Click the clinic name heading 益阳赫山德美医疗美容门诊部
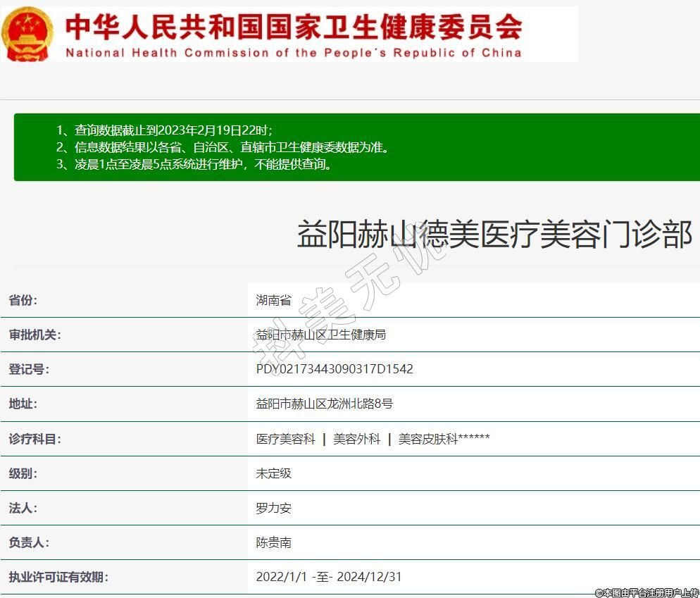This screenshot has height=598, width=700. pos(494,234)
